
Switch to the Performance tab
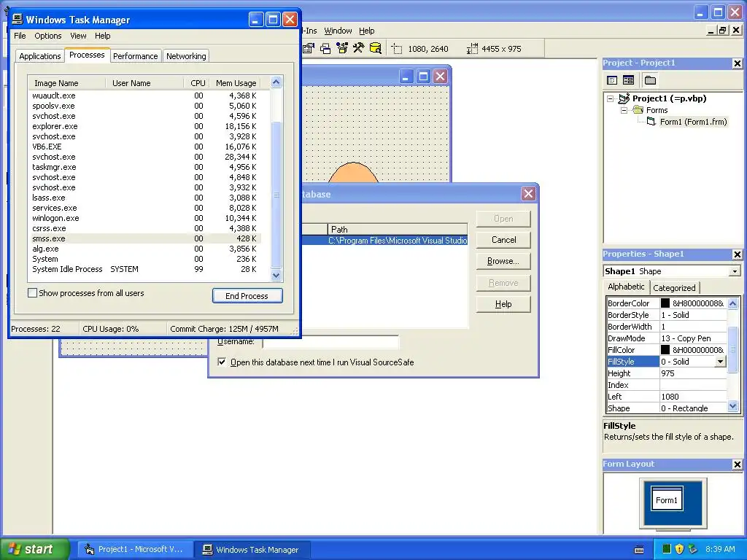click(135, 55)
